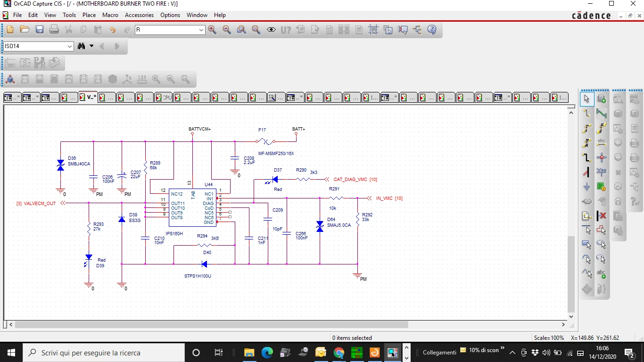
Task: Select the Place Junction tool
Action: tap(602, 157)
